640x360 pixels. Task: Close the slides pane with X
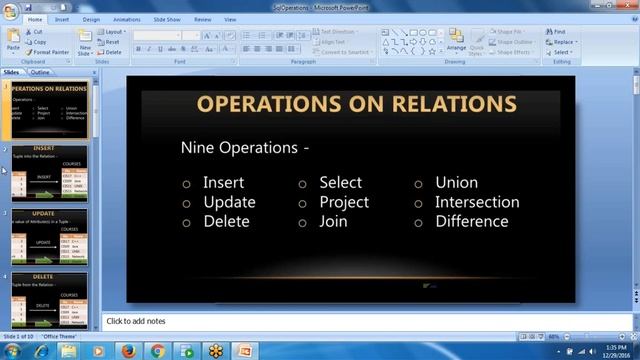pos(95,73)
